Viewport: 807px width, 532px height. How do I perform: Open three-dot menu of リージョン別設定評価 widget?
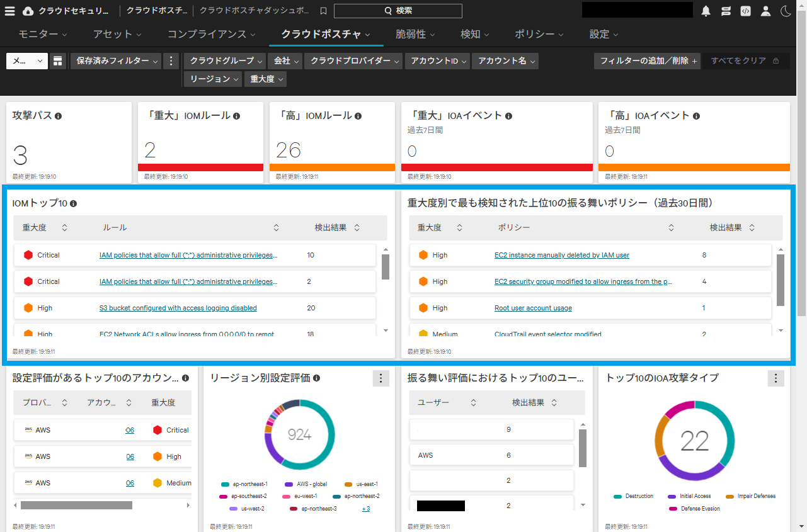(381, 378)
